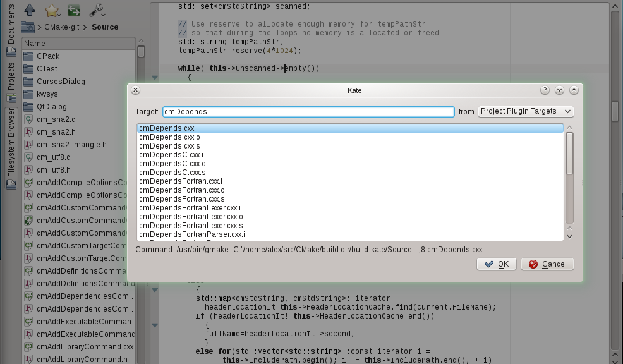The height and width of the screenshot is (364, 623).
Task: Select cmDependsFortranLexer.cxx.s target
Action: (191, 226)
